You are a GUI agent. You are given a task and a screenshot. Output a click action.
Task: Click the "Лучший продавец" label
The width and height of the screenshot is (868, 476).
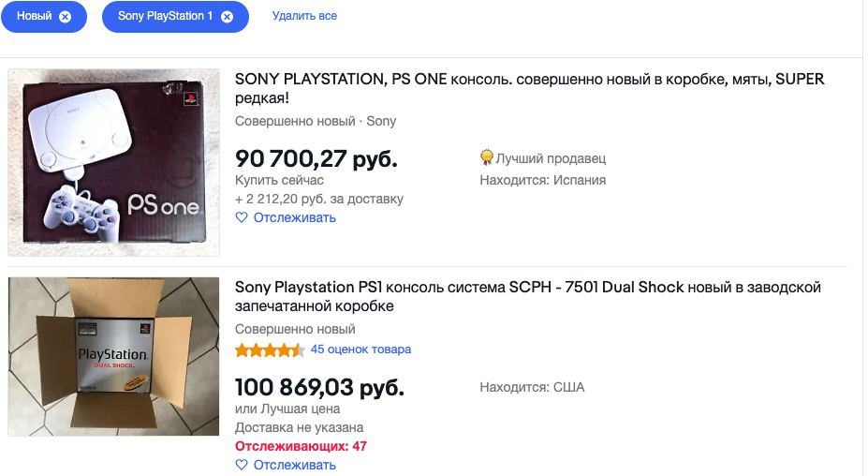pos(551,158)
